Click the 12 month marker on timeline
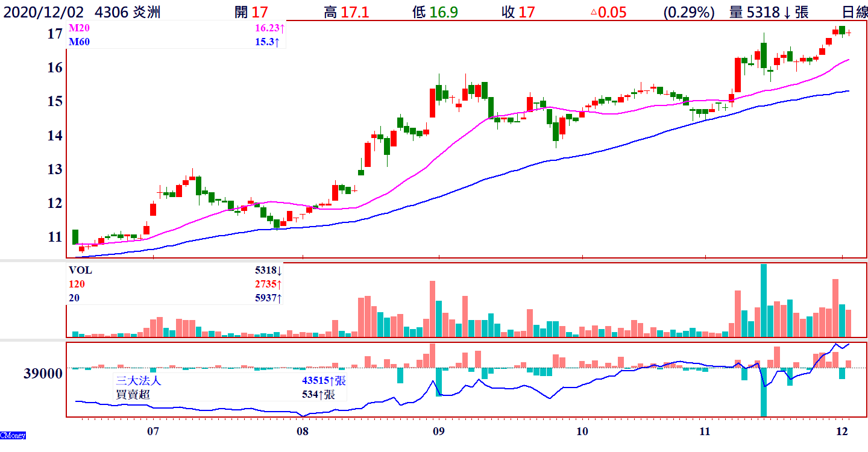The height and width of the screenshot is (452, 868). [842, 432]
